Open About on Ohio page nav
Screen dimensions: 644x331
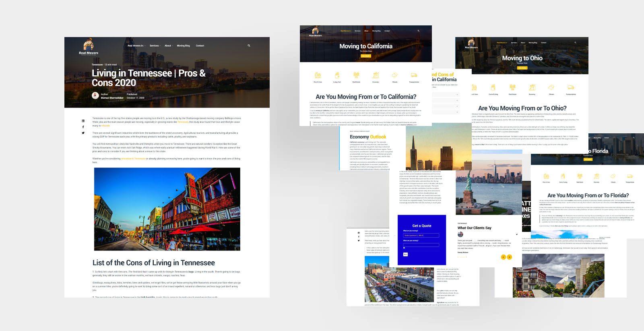point(523,42)
